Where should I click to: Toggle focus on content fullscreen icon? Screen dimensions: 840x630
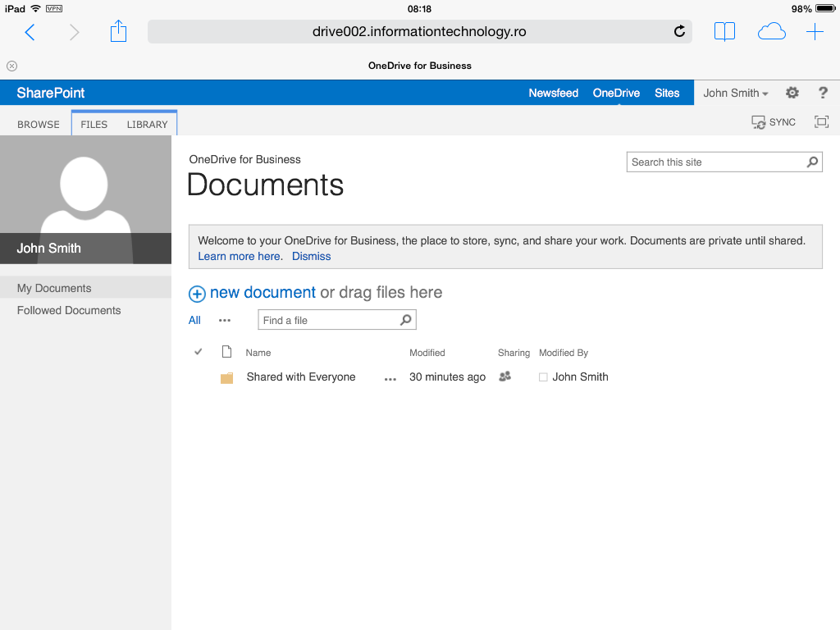(x=821, y=122)
